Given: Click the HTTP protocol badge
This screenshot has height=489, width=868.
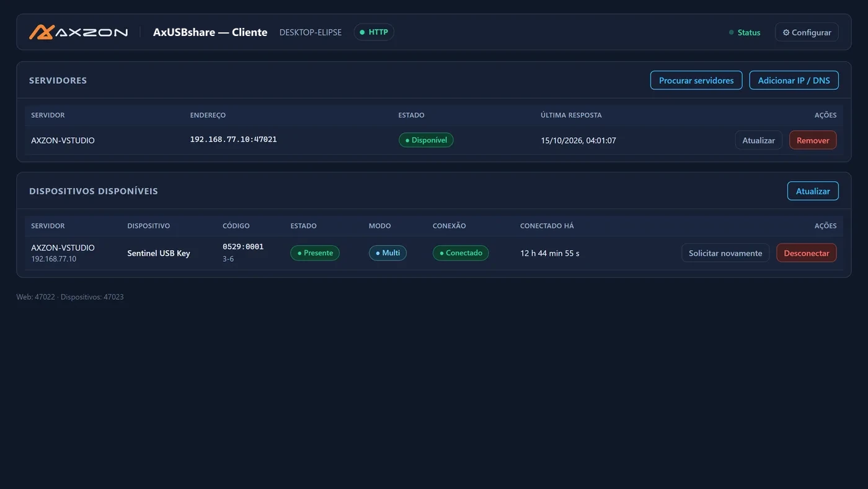Looking at the screenshot, I should click(374, 32).
